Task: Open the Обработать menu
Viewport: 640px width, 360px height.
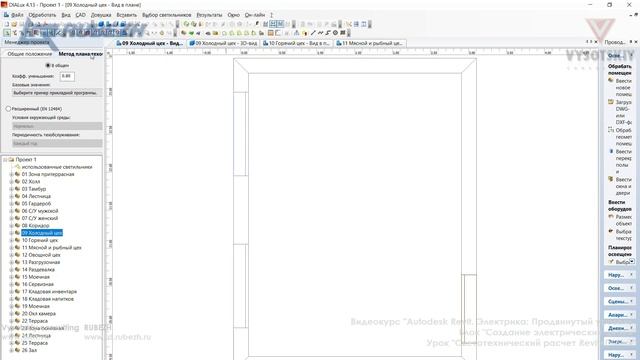Action: [42, 15]
